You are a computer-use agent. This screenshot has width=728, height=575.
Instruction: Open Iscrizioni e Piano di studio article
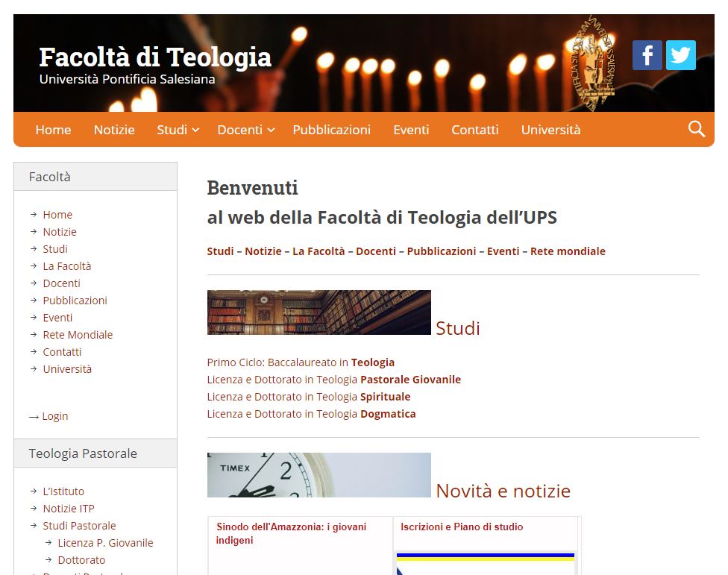[x=462, y=527]
